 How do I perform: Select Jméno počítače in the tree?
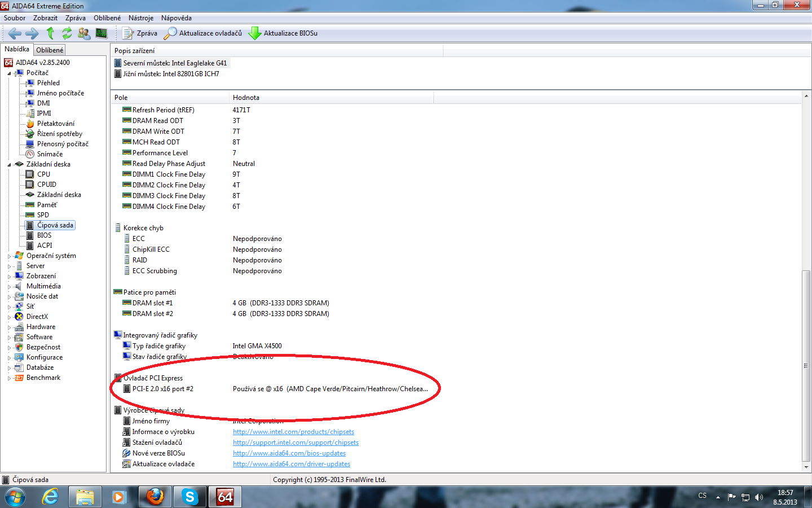coord(60,93)
